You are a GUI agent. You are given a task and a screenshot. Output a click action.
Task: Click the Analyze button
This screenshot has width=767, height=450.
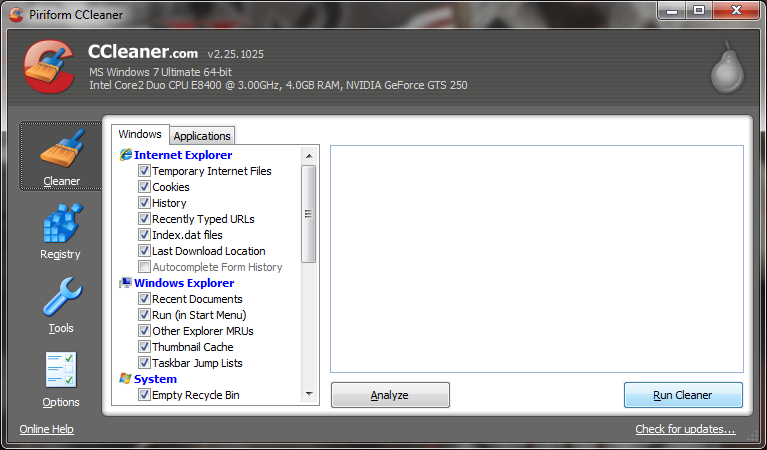pyautogui.click(x=390, y=395)
